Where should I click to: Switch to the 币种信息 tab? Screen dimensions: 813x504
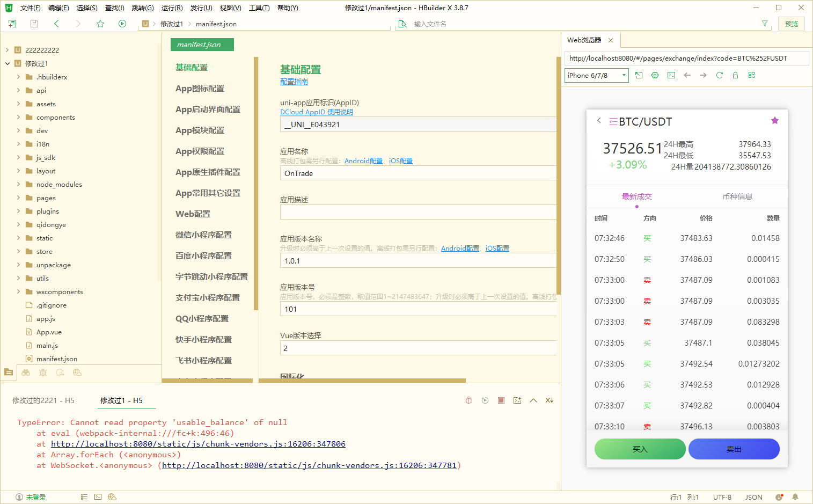[737, 196]
